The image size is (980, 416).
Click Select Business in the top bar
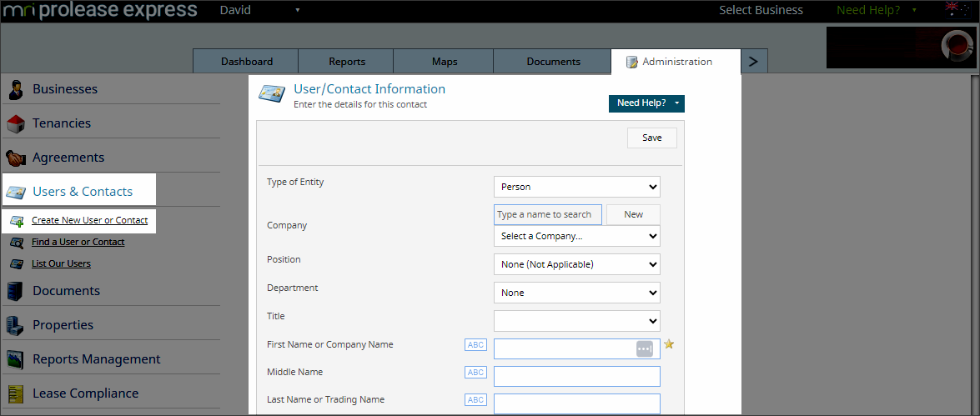pyautogui.click(x=761, y=11)
